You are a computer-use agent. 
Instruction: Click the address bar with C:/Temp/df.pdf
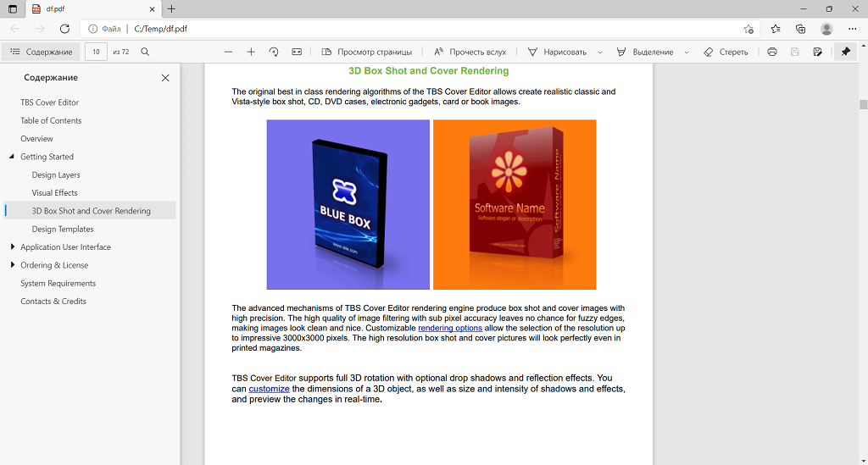point(420,29)
